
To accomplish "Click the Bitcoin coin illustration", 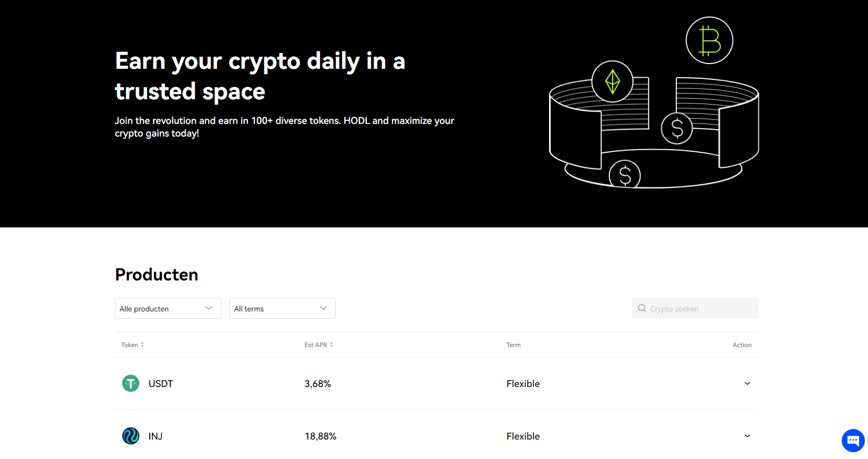I will tap(709, 40).
